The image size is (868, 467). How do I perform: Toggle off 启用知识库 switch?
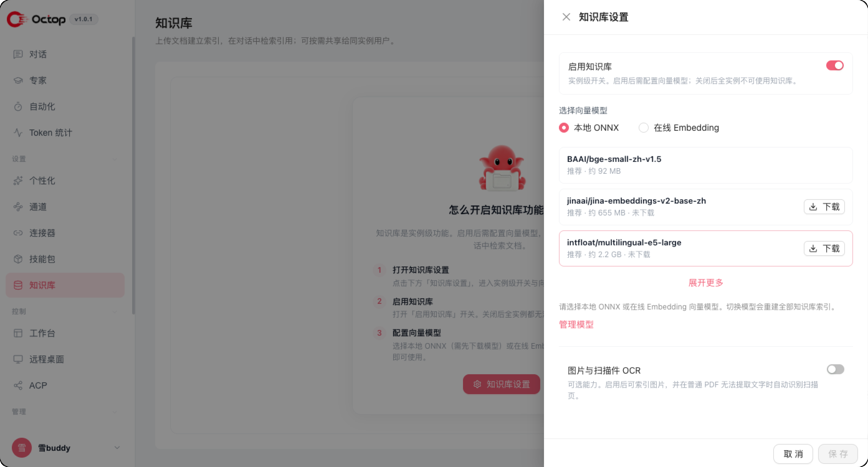835,65
